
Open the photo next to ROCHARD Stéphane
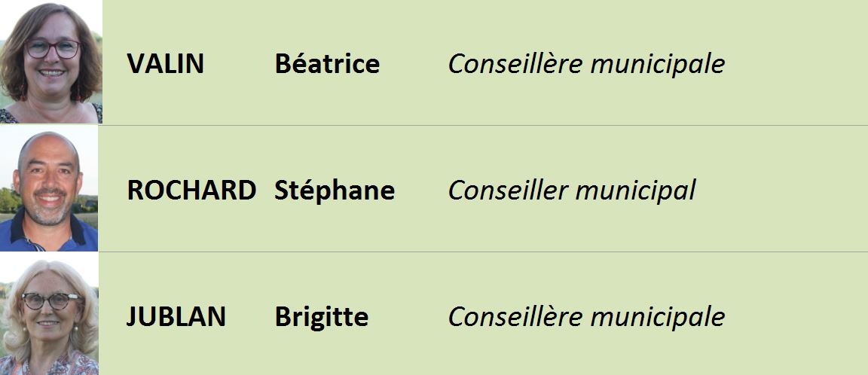[49, 188]
